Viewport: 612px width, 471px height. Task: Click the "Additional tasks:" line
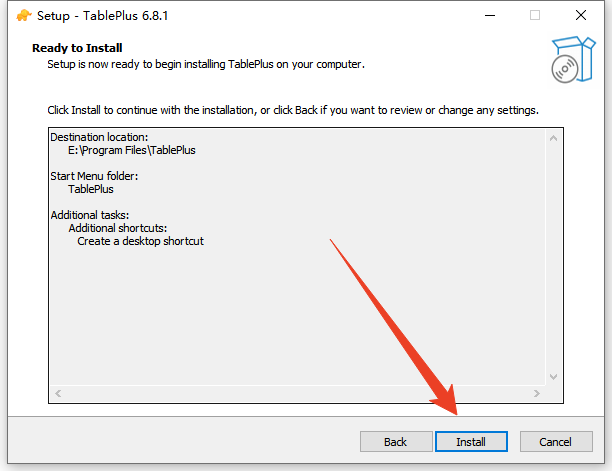coord(90,215)
